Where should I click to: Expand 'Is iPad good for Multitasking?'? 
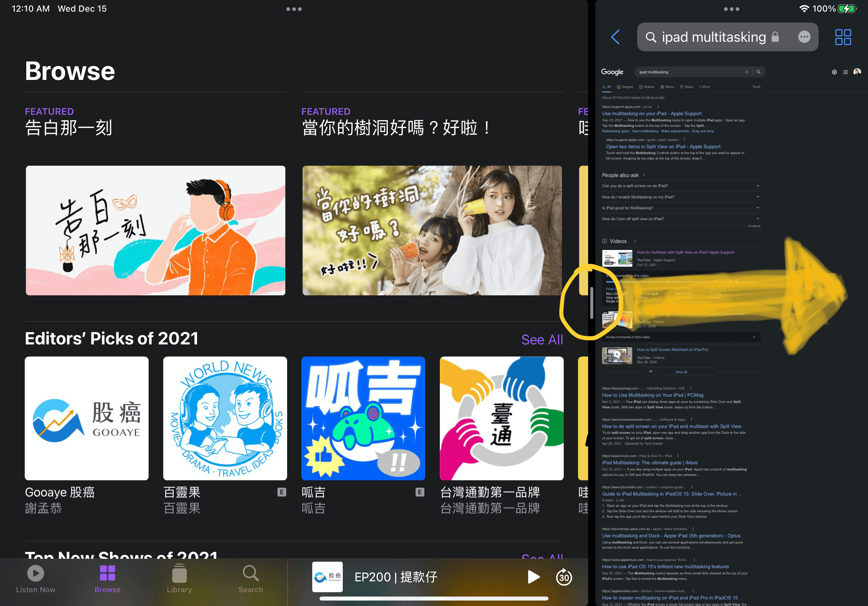(681, 208)
